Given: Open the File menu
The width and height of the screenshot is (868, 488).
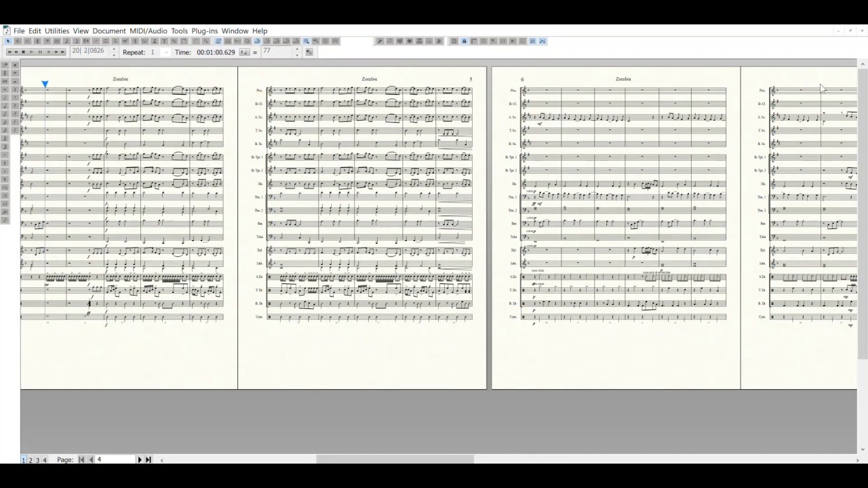Looking at the screenshot, I should pos(19,30).
